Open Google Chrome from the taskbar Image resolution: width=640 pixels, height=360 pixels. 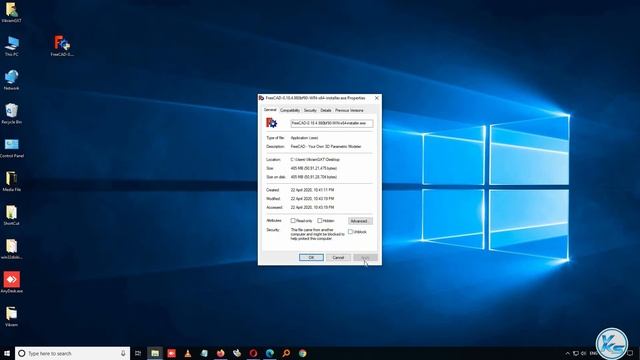(x=302, y=353)
